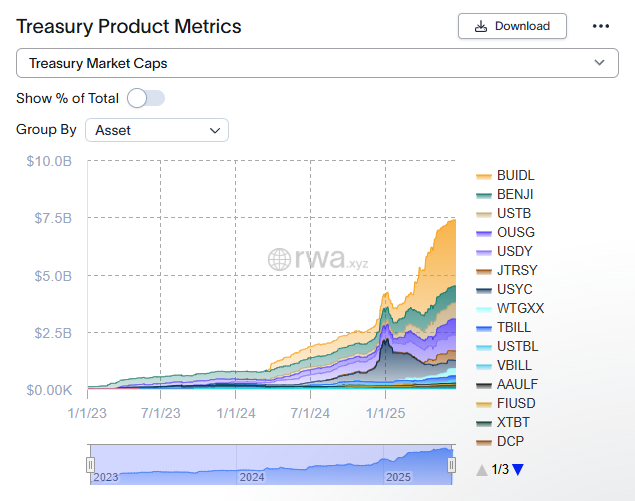Click the TBILL legend marker

click(483, 327)
